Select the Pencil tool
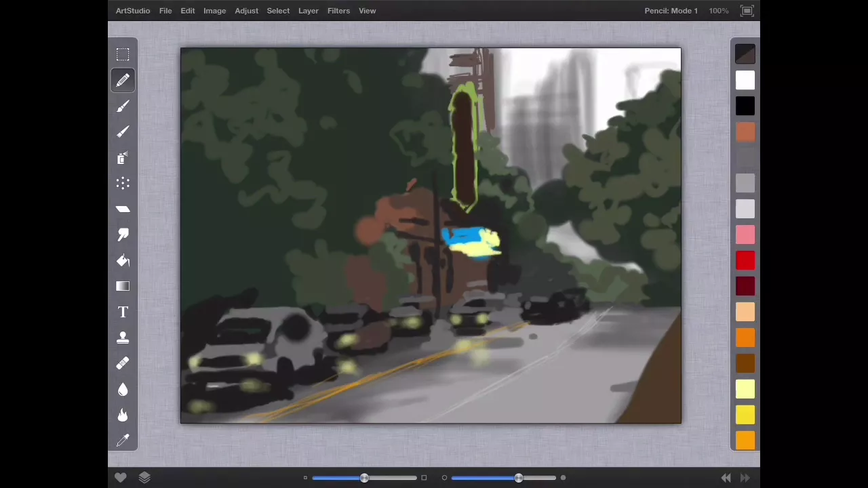 click(123, 81)
